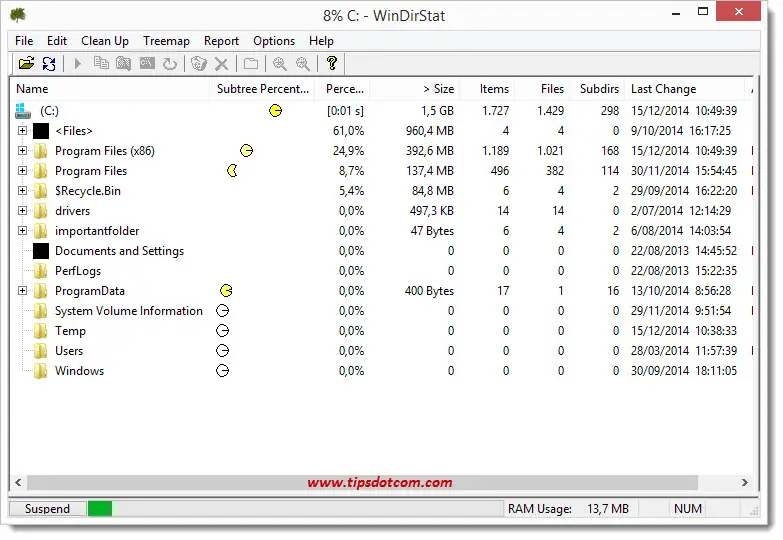The height and width of the screenshot is (540, 783).
Task: Click the Show Unknown play-arrow toolbar icon
Action: coord(77,63)
